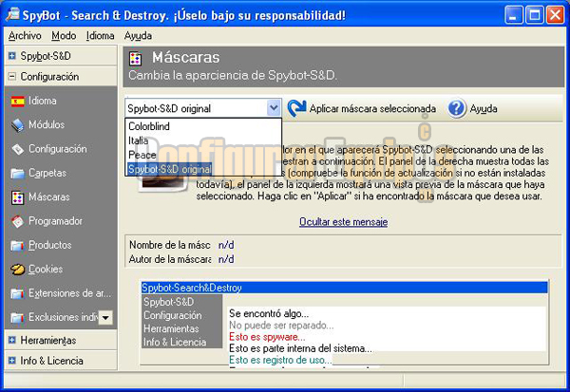The image size is (570, 392).
Task: Open the Modo menu
Action: (x=64, y=36)
